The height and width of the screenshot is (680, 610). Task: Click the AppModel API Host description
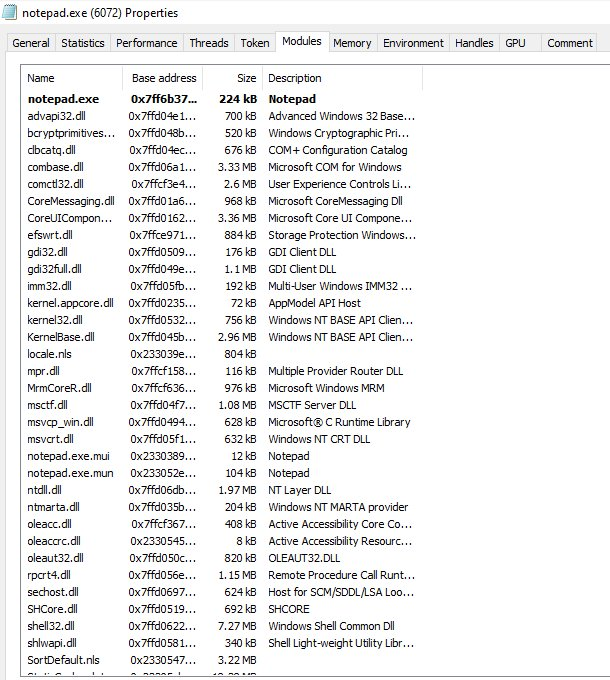pos(314,303)
